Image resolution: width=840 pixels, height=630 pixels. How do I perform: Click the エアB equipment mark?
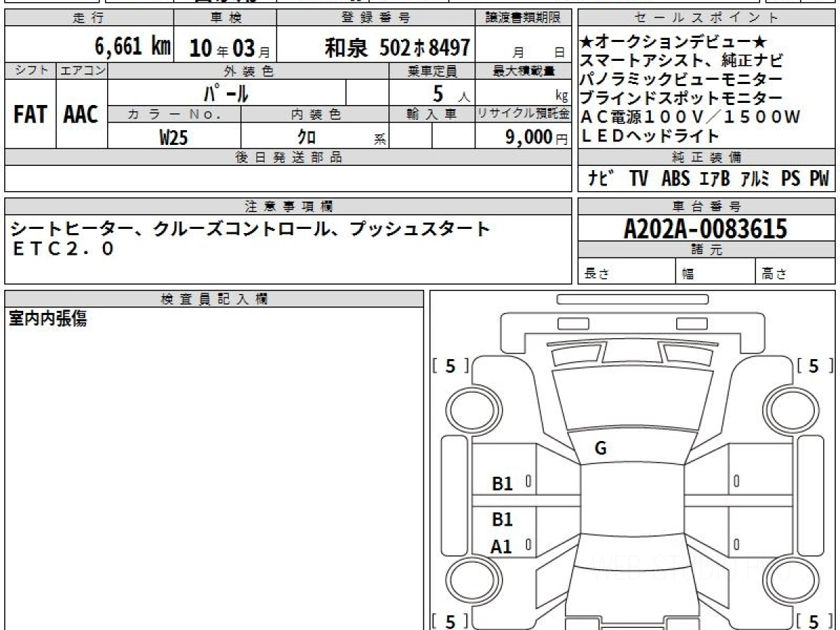tap(715, 179)
